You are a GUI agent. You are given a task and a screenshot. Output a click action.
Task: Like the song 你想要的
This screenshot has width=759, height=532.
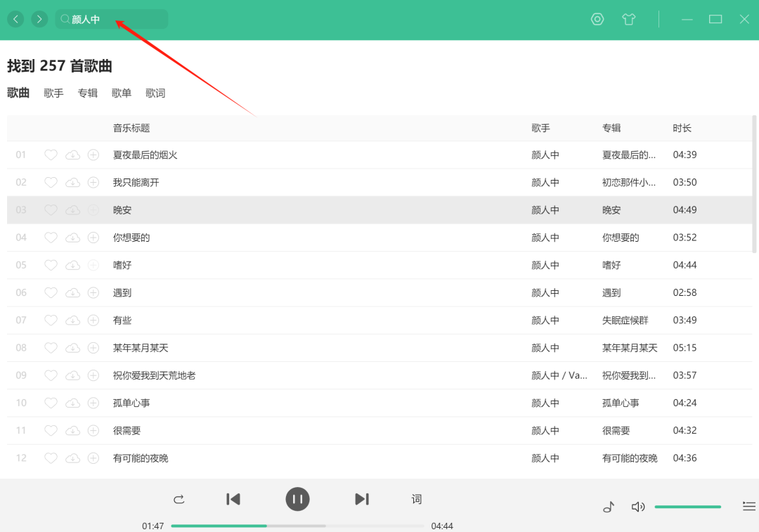(x=51, y=238)
